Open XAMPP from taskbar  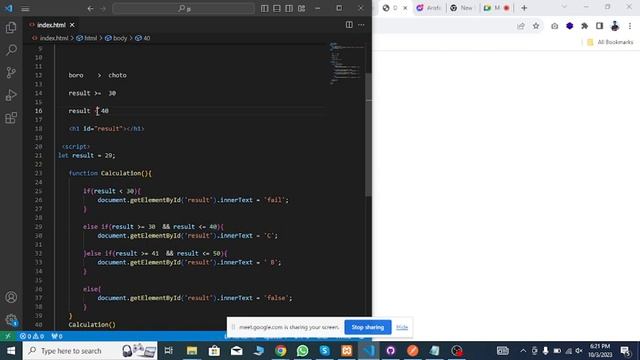(x=347, y=351)
